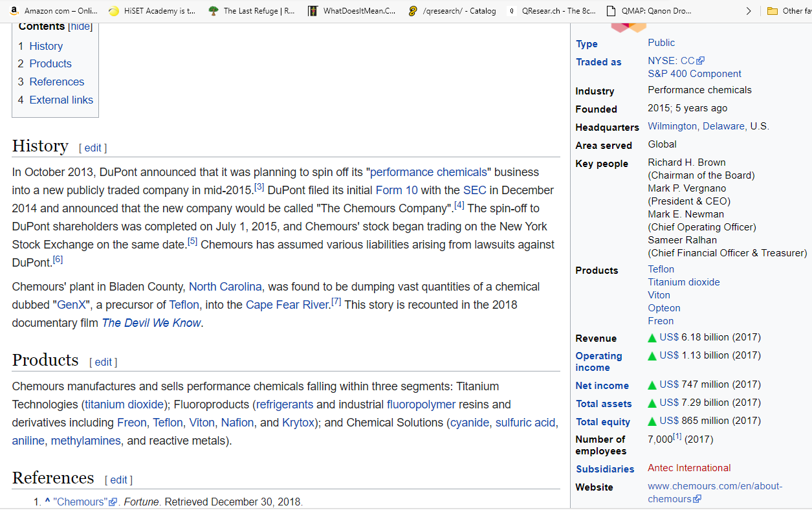Edit the References section
This screenshot has height=510, width=812.
point(118,480)
